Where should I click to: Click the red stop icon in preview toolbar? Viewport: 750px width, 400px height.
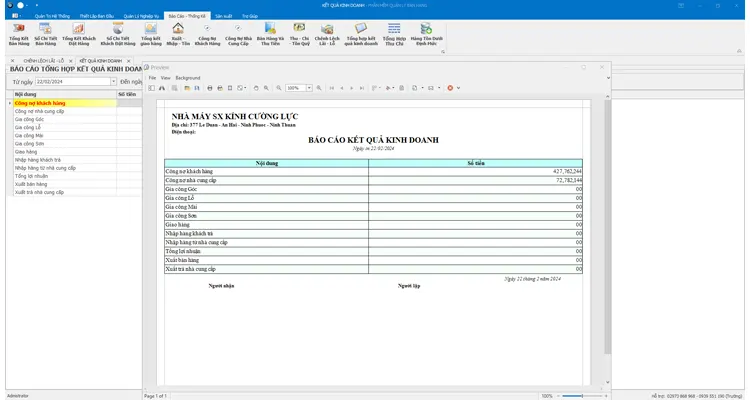tap(450, 88)
